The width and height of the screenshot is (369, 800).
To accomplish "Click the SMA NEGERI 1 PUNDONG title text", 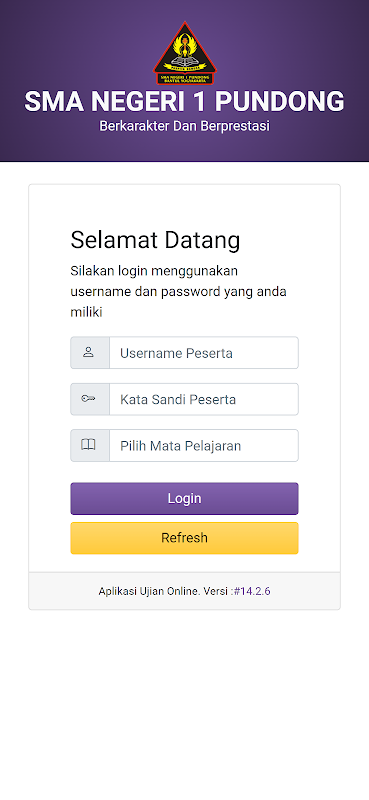I will (x=184, y=102).
